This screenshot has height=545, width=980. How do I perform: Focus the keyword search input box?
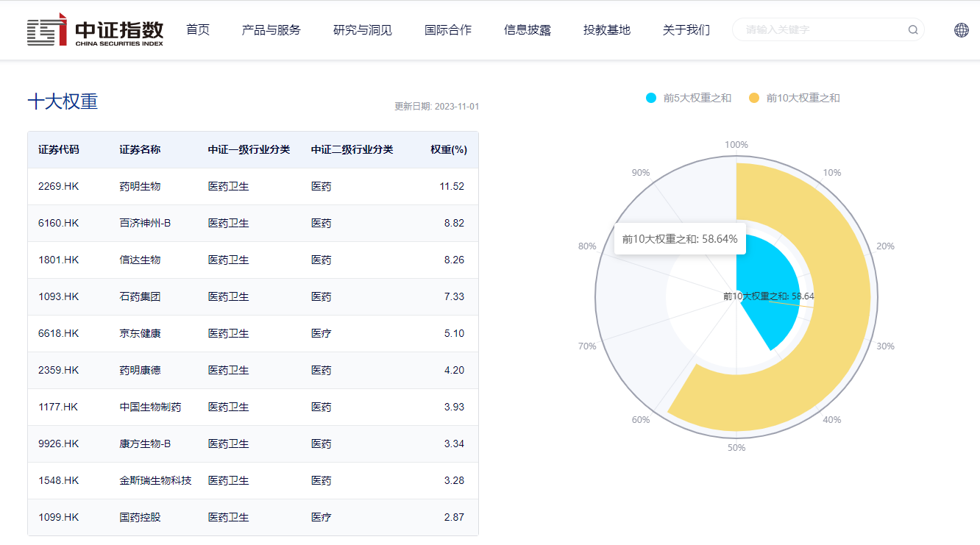(820, 30)
